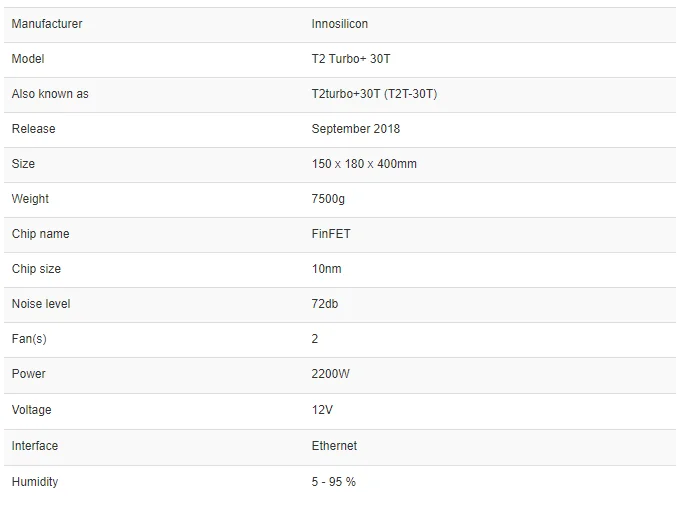Click the Release row label
Screen dimensions: 680x511
pos(34,129)
